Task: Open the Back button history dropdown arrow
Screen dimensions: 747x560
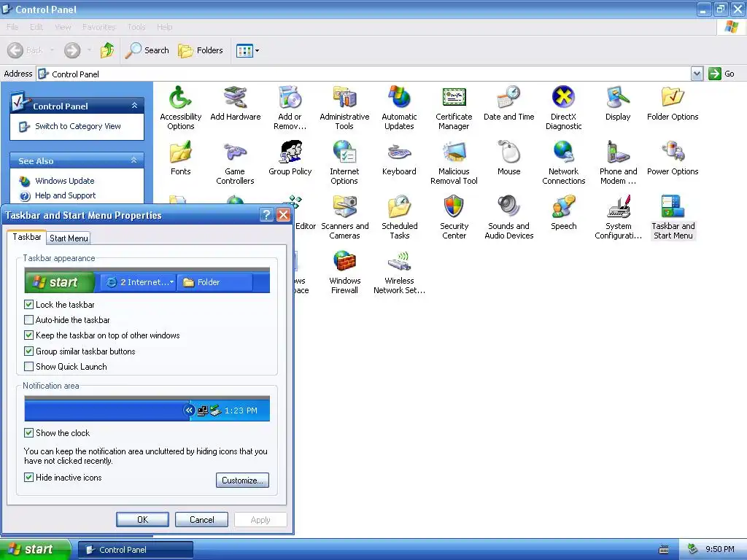Action: (52, 50)
